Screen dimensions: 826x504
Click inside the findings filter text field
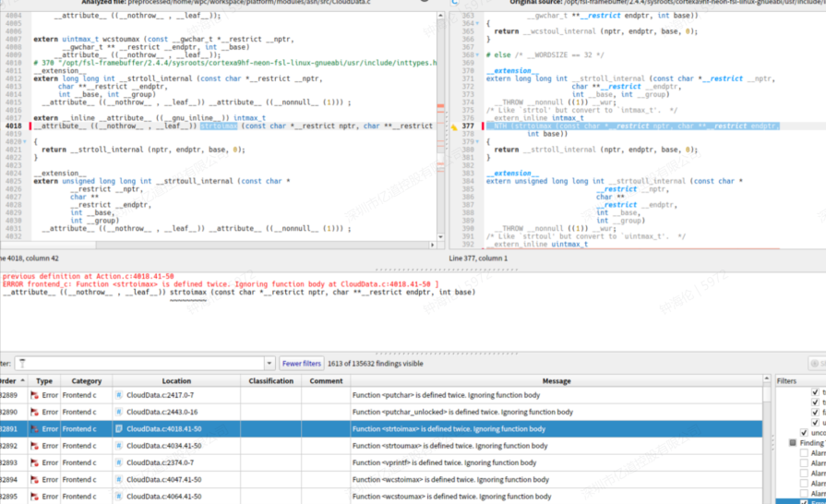tap(138, 364)
